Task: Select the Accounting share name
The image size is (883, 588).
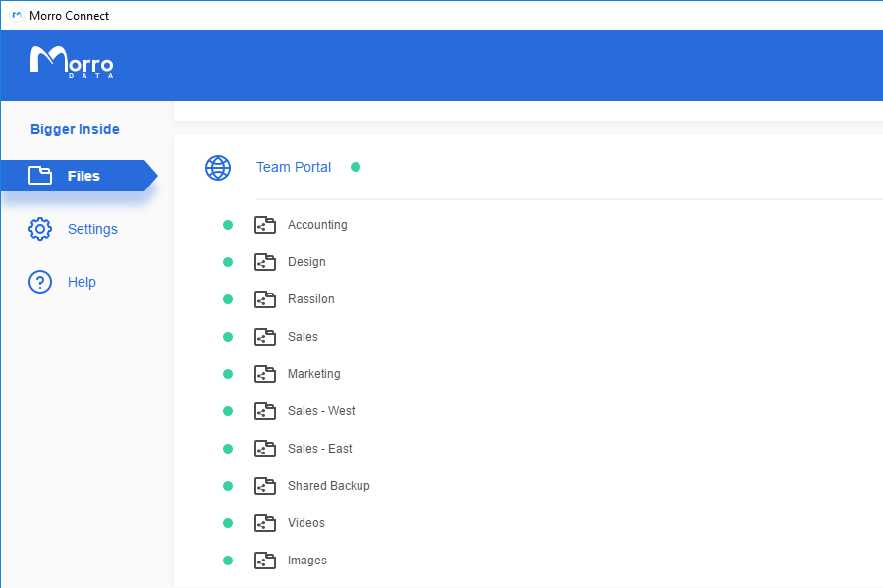Action: (x=317, y=225)
